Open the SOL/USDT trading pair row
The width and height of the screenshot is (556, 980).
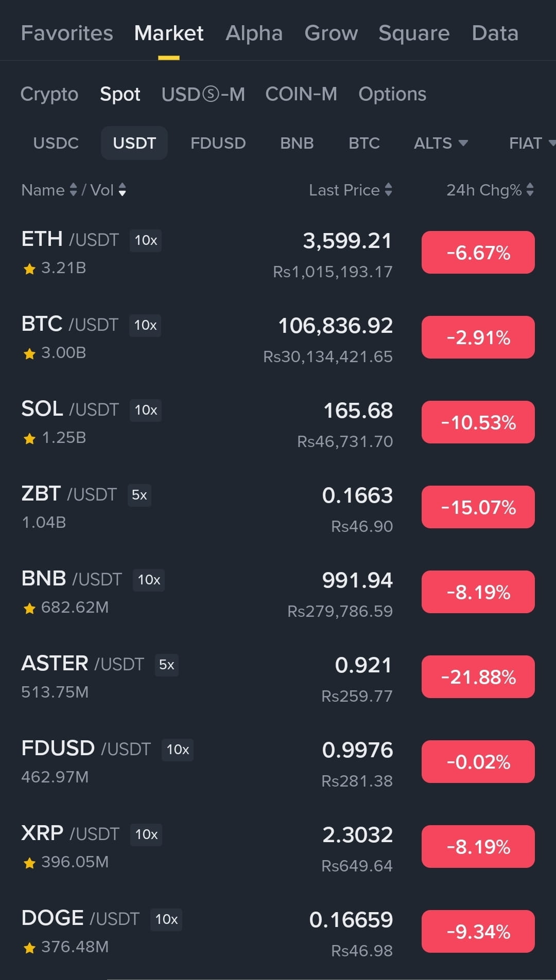278,423
